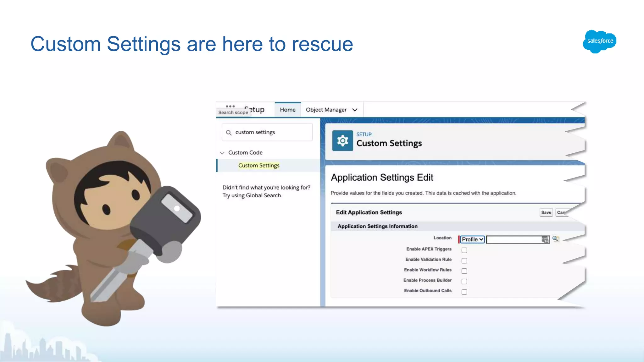The width and height of the screenshot is (644, 362).
Task: Click the Setup title text
Action: coord(254,109)
